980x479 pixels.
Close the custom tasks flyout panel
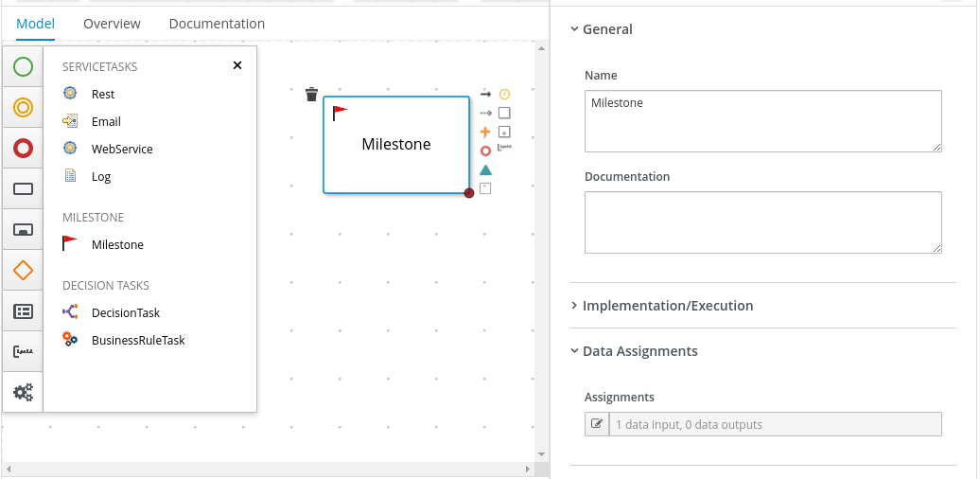(x=237, y=65)
